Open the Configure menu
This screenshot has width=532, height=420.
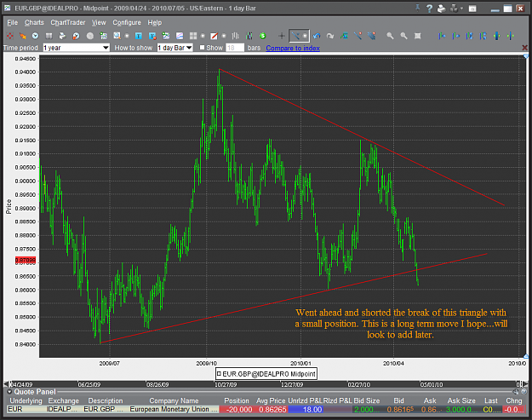[x=127, y=23]
